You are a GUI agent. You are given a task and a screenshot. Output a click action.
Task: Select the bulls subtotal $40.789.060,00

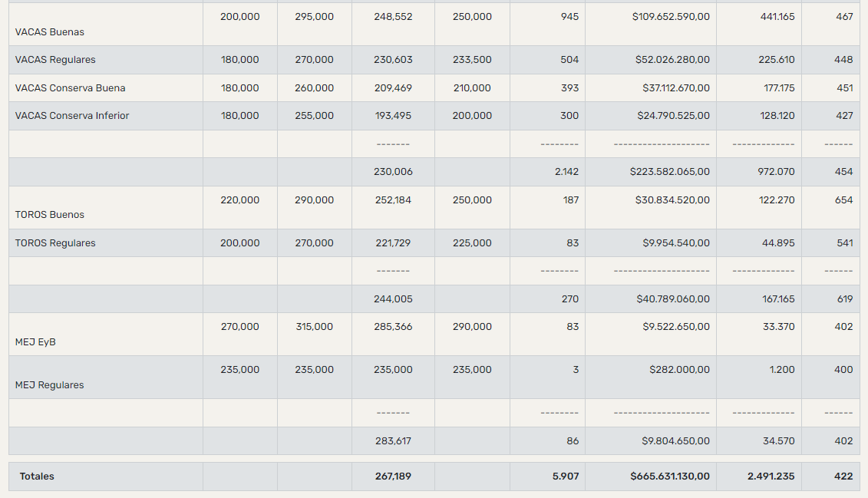click(x=673, y=299)
